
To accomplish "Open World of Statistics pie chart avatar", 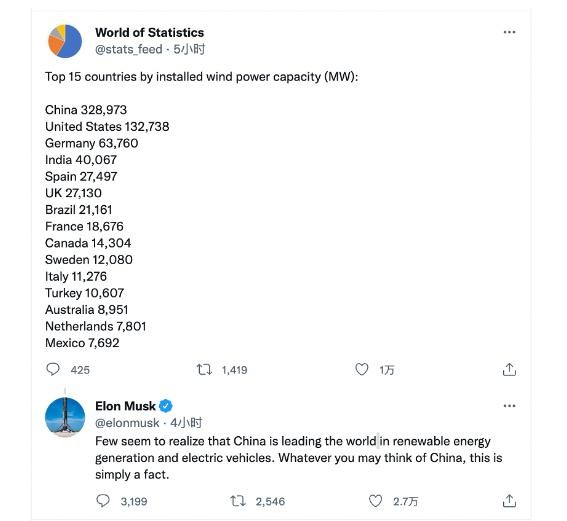I will point(65,41).
